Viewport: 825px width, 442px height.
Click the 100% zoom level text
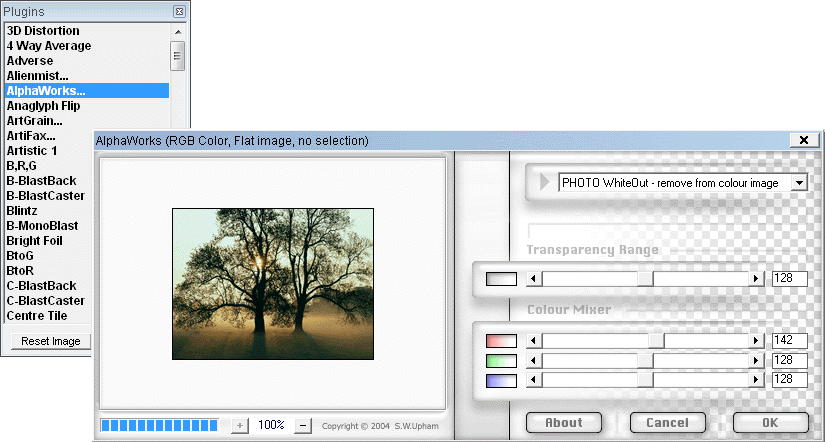271,425
